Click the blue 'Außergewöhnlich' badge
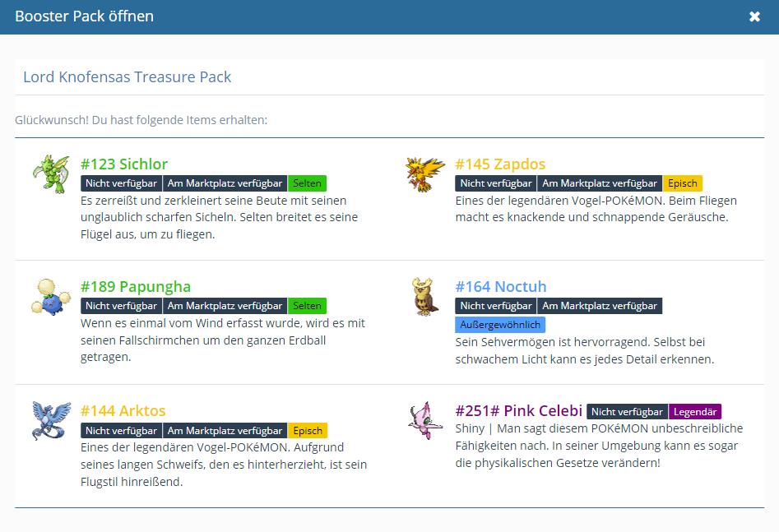The image size is (779, 532). pyautogui.click(x=500, y=325)
